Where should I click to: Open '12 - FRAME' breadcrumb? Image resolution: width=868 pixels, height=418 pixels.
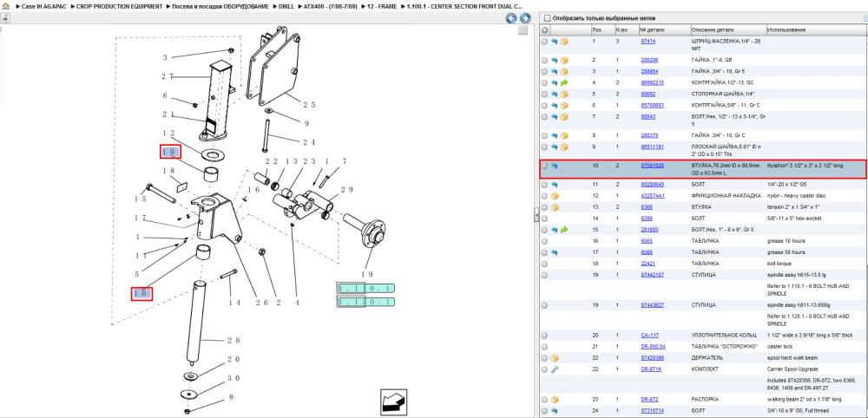380,6
